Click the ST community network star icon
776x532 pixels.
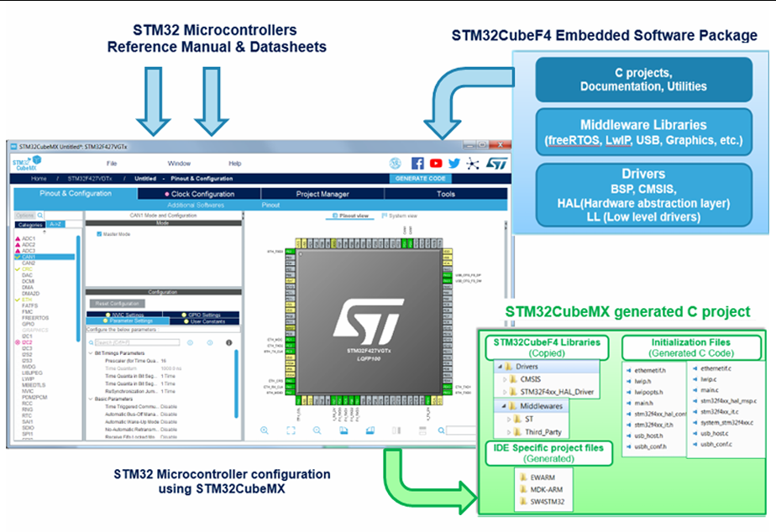(x=473, y=164)
